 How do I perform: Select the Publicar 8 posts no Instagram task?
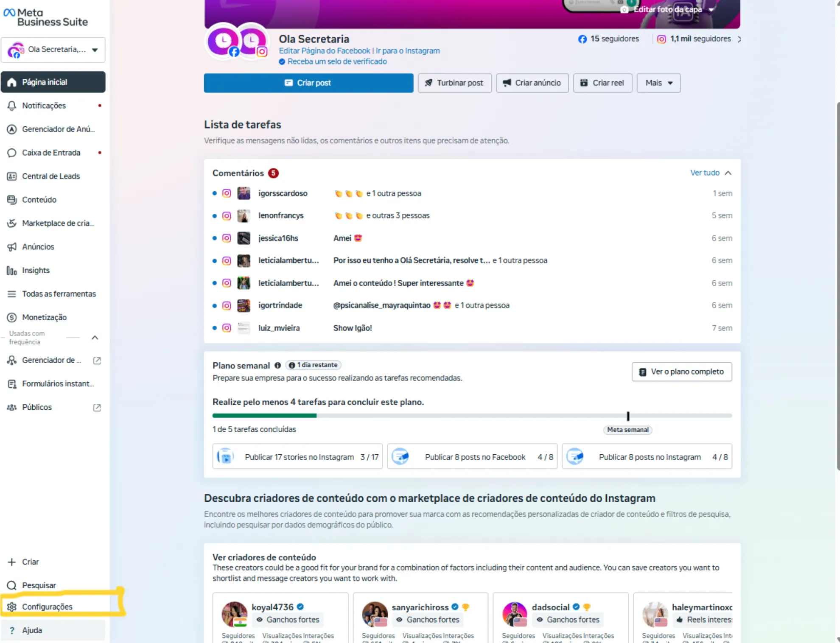pyautogui.click(x=647, y=457)
